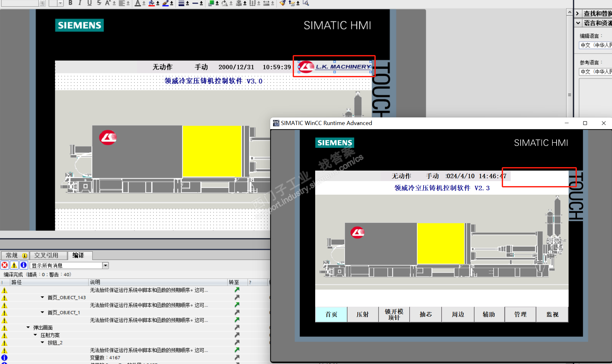Click the green go-to arrow in first warning row
The image size is (612, 364).
237,290
